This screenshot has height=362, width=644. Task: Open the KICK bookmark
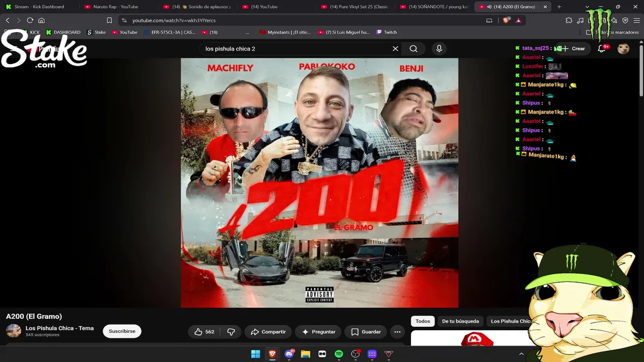tap(31, 32)
